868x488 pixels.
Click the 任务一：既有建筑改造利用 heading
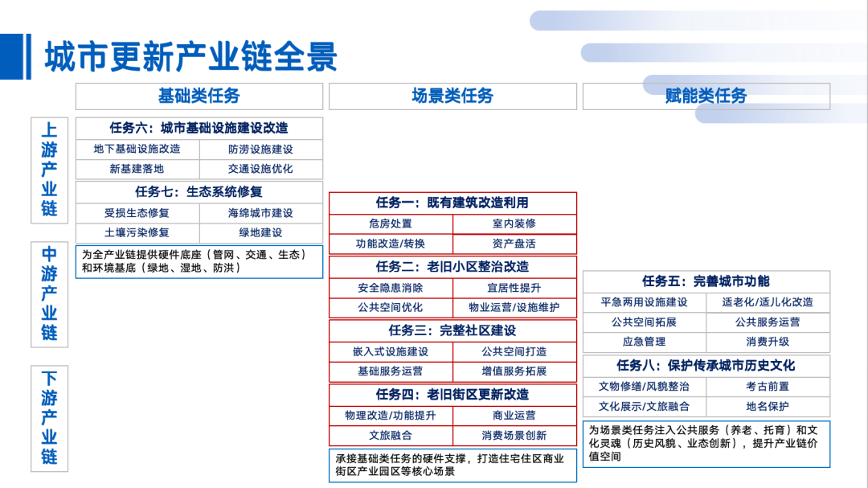[452, 203]
